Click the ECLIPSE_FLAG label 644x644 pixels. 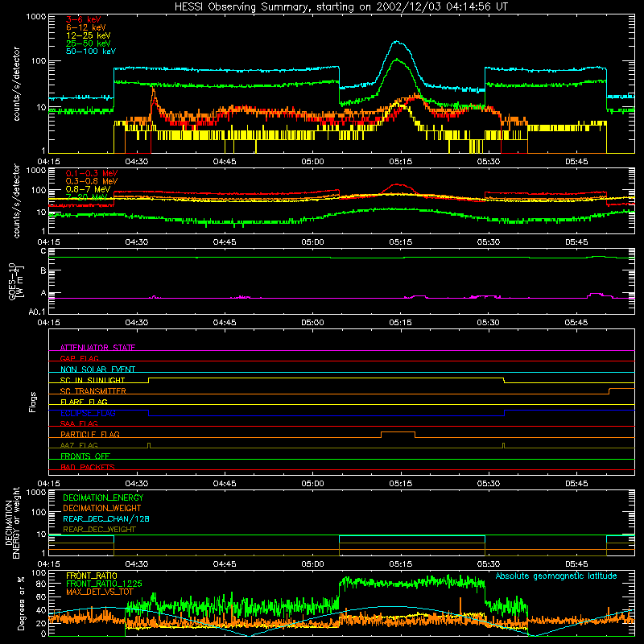coord(88,413)
